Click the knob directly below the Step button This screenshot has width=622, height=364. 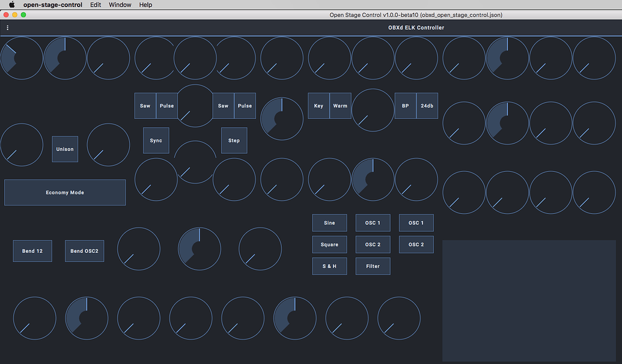click(x=234, y=180)
